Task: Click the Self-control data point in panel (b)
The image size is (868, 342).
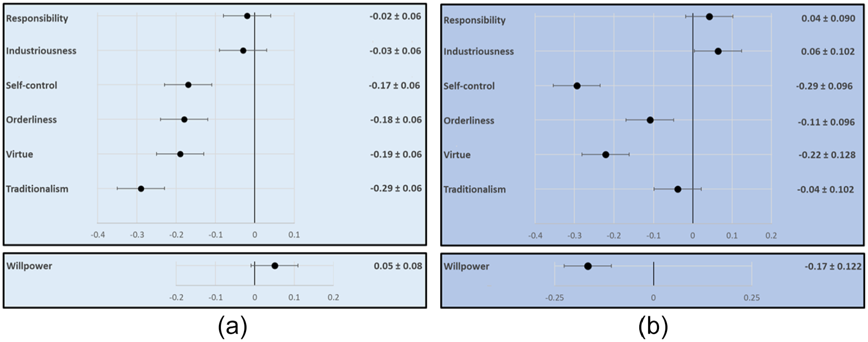Action: (x=577, y=86)
